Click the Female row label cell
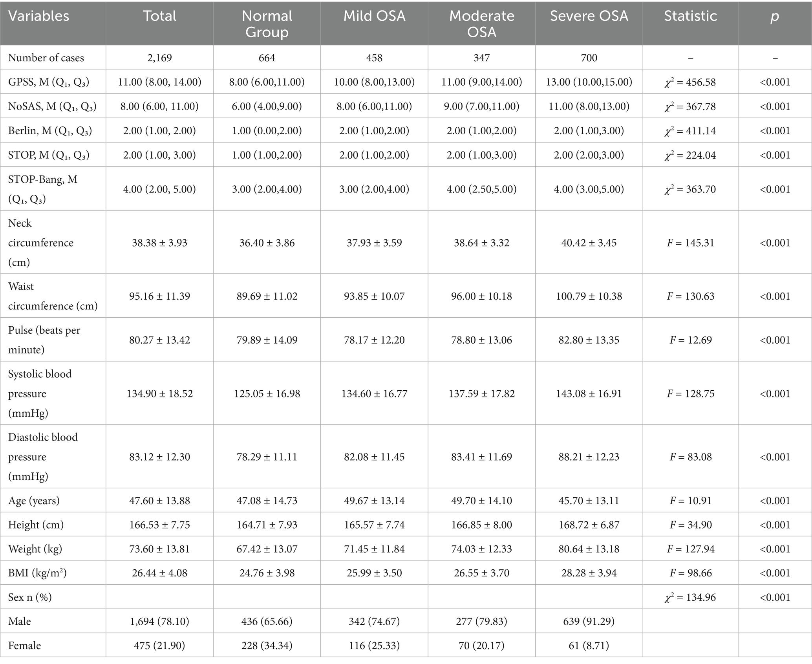 click(24, 646)
